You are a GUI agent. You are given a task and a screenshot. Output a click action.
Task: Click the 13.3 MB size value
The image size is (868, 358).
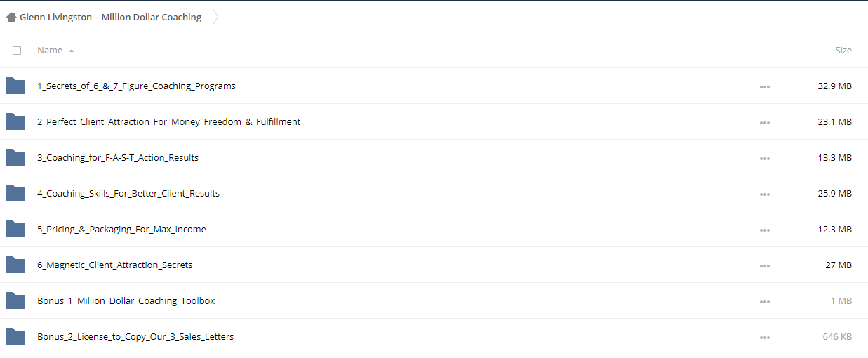point(835,158)
